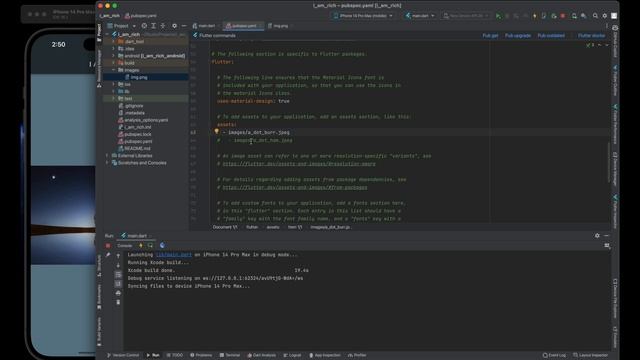Click Pub get link
Image resolution: width=640 pixels, height=360 pixels.
click(x=490, y=36)
